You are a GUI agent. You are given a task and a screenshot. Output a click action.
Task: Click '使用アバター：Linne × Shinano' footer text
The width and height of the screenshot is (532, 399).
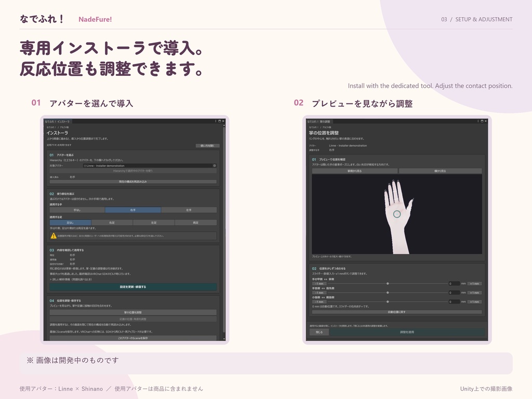(61, 389)
